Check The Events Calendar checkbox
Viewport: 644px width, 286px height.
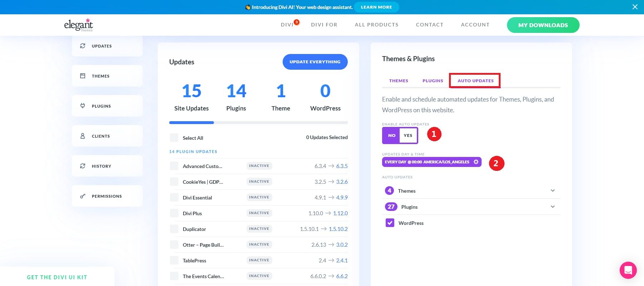[174, 276]
